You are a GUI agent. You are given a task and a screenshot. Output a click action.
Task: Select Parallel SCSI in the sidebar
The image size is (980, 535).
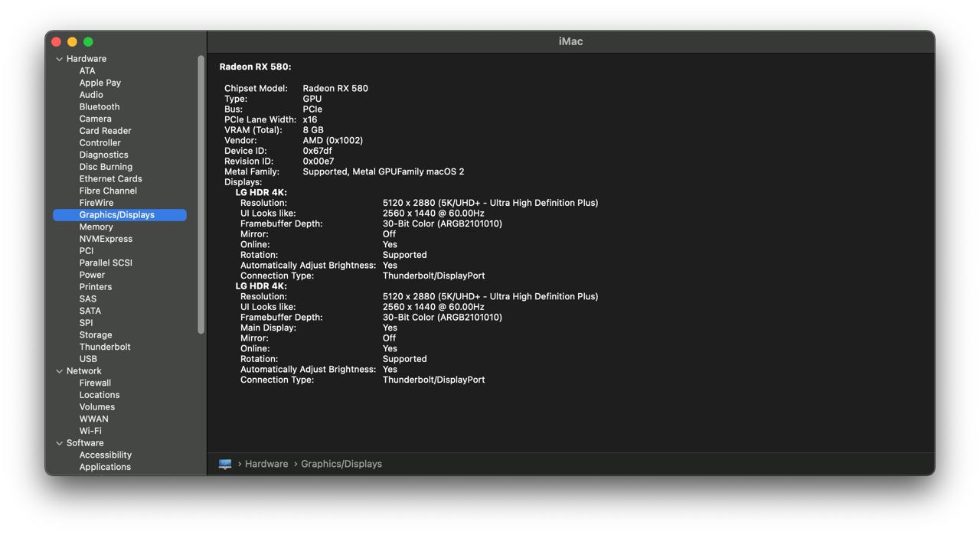click(106, 263)
